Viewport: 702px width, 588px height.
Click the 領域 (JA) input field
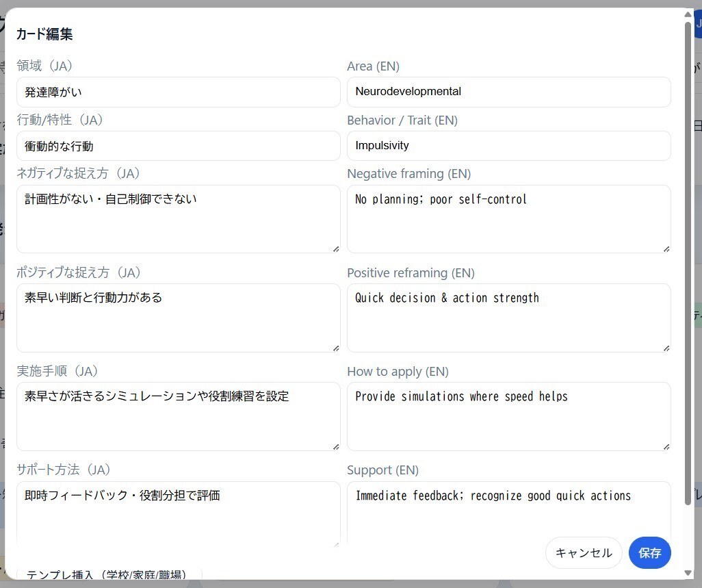click(178, 92)
